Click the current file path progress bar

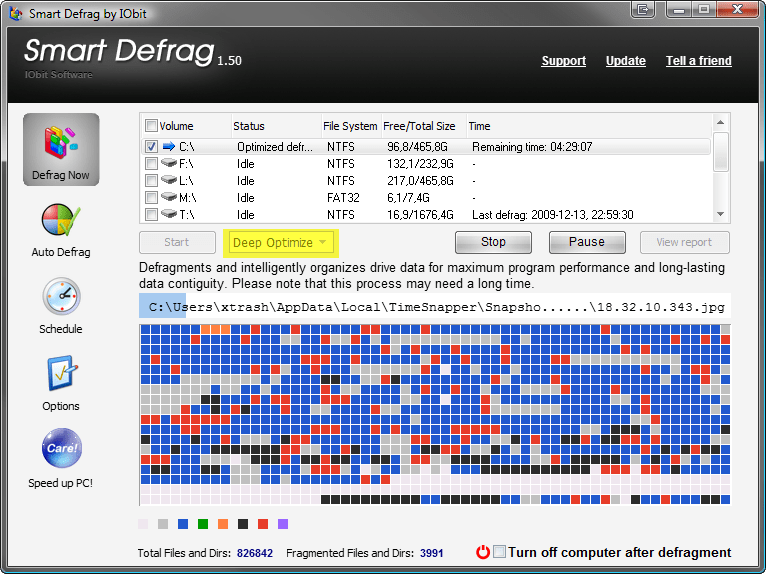pos(435,306)
